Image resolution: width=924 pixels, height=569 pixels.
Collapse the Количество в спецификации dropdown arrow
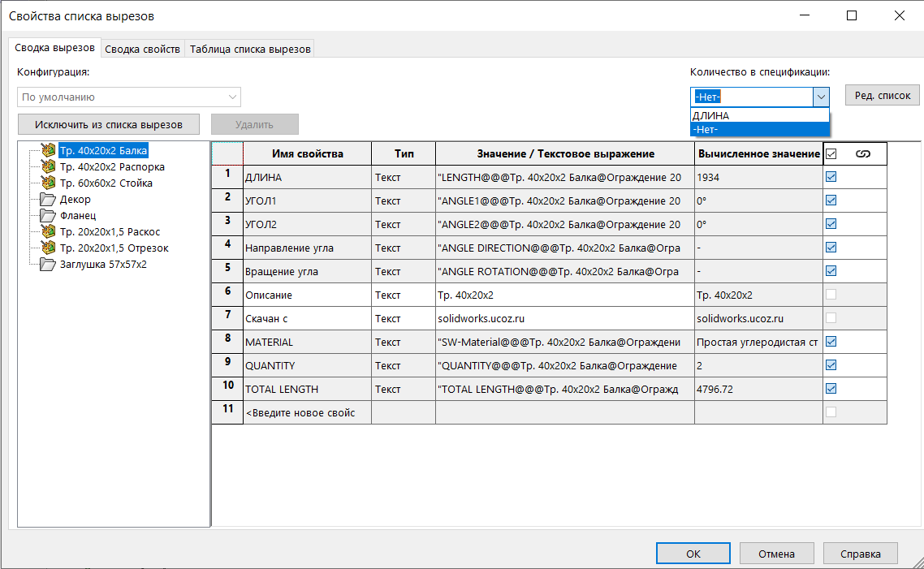(821, 97)
